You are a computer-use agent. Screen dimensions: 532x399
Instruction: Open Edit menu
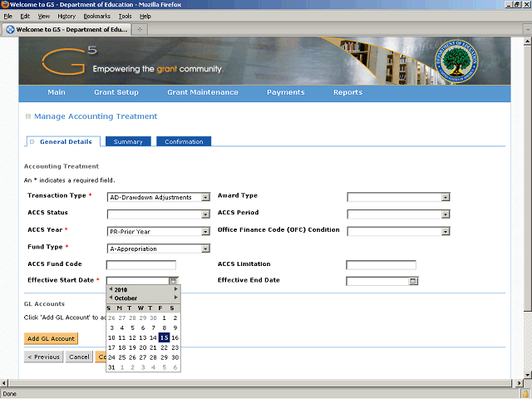(25, 17)
